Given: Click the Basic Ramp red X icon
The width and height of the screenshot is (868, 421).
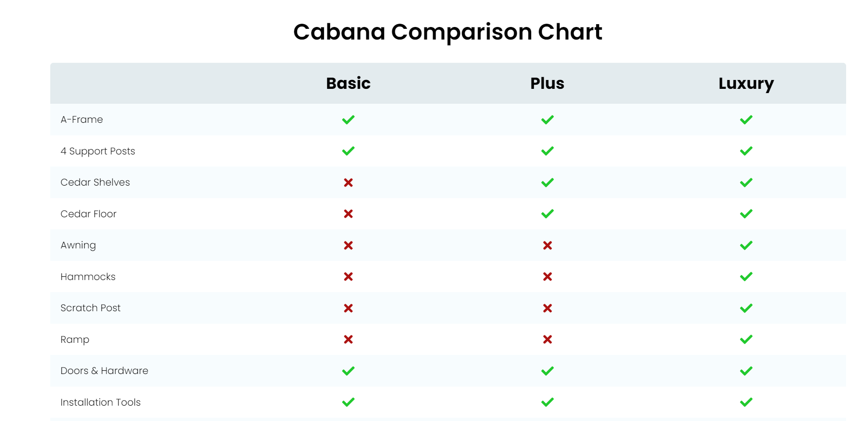Looking at the screenshot, I should [348, 339].
